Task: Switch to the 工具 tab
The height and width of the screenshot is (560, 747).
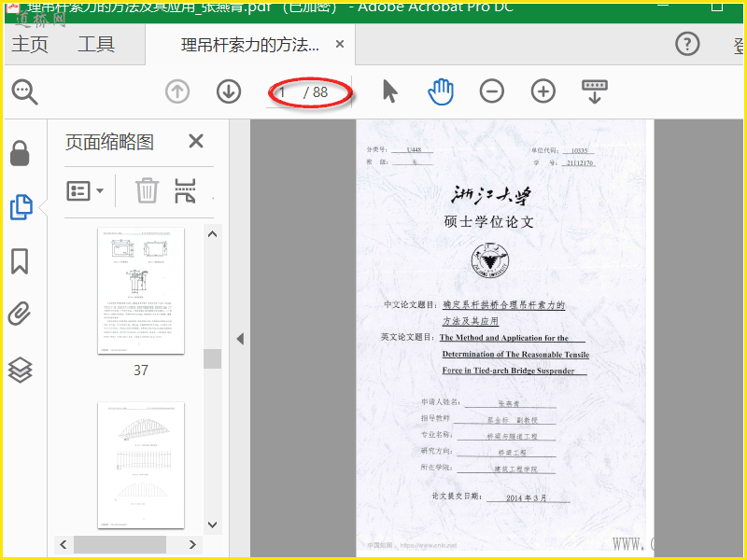Action: click(x=96, y=45)
